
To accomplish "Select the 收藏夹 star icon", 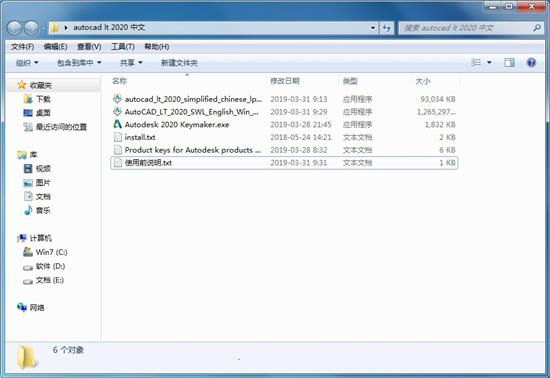I will pyautogui.click(x=22, y=85).
